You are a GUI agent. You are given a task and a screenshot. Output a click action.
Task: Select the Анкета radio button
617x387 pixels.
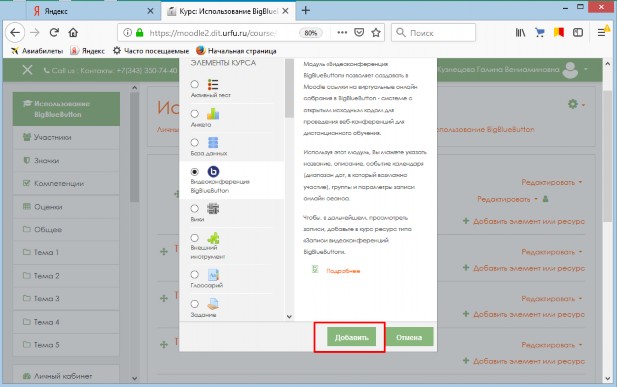194,114
